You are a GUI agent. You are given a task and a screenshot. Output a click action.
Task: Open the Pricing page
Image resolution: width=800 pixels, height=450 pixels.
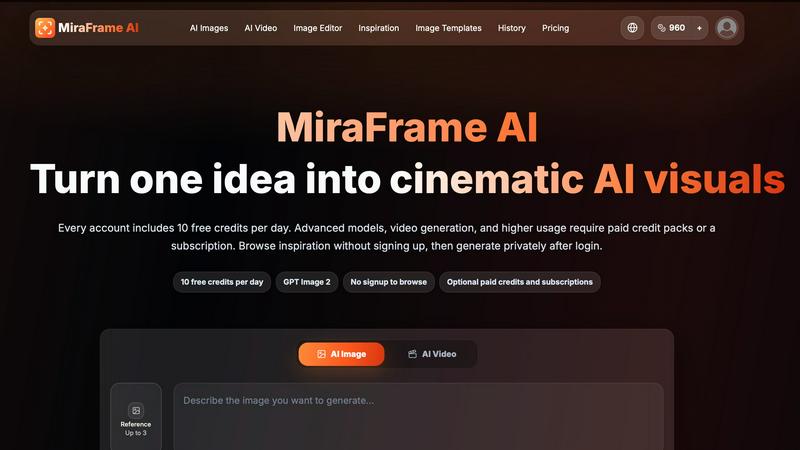click(x=556, y=28)
